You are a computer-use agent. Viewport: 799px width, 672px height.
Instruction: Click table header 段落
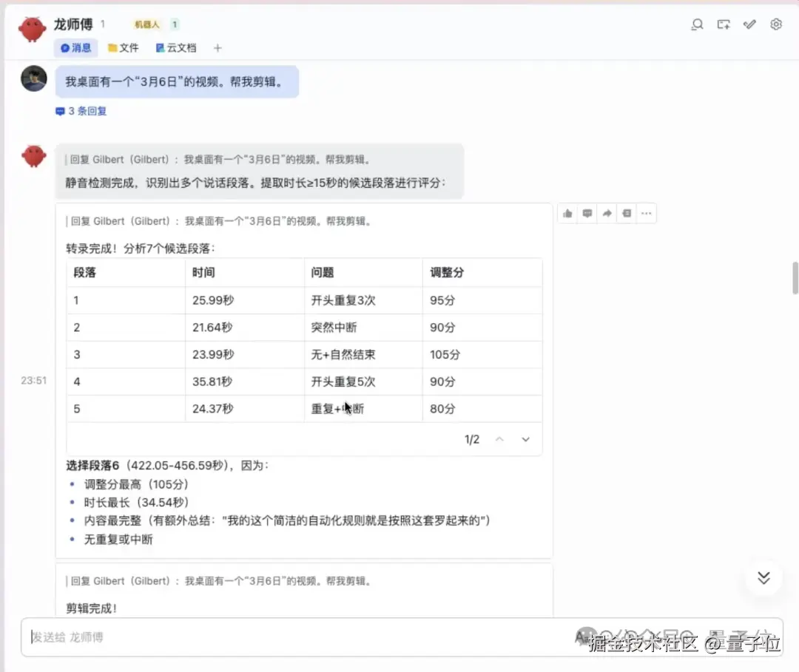click(x=84, y=272)
